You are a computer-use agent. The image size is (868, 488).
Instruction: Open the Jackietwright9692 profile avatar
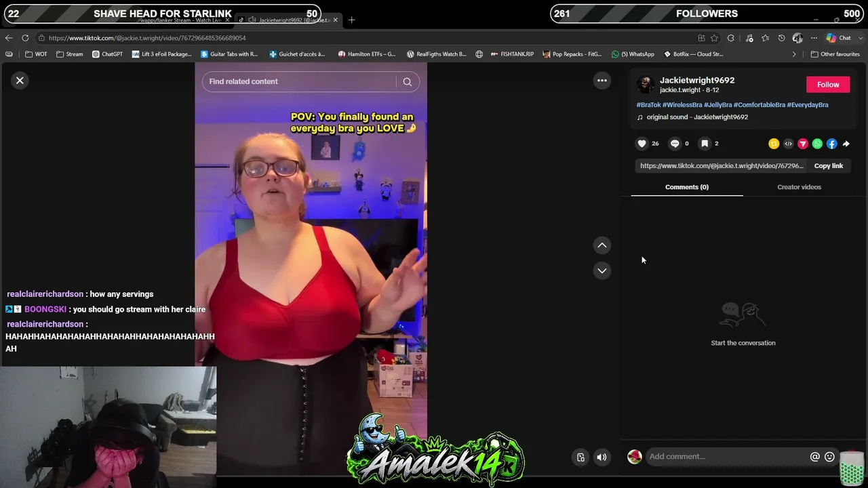click(x=645, y=85)
